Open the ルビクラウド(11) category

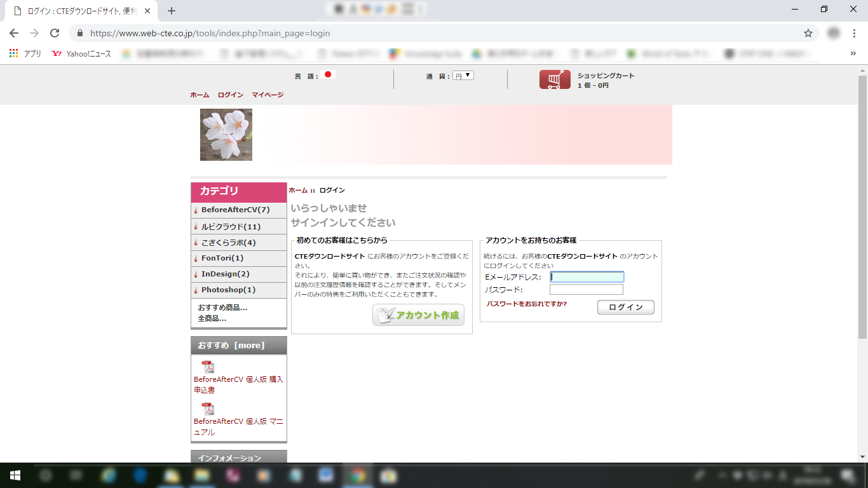click(239, 227)
